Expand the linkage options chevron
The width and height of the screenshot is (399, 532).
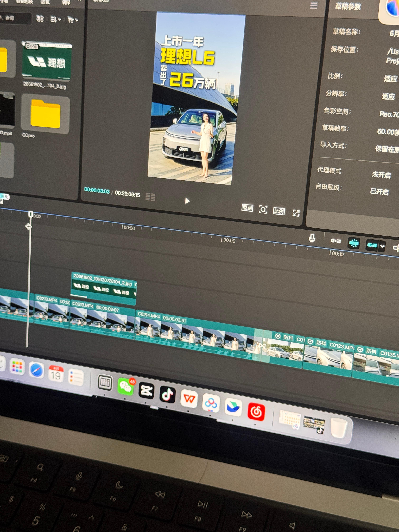[x=382, y=246]
